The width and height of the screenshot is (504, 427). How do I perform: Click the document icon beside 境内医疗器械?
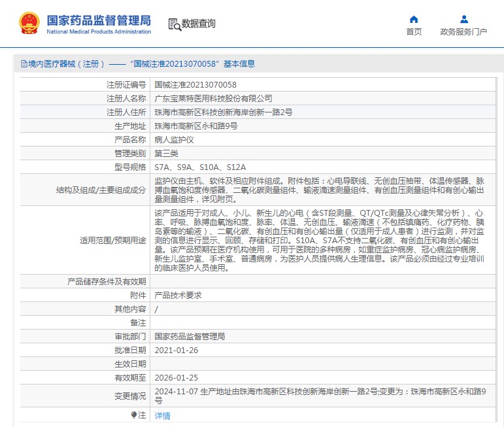click(24, 64)
